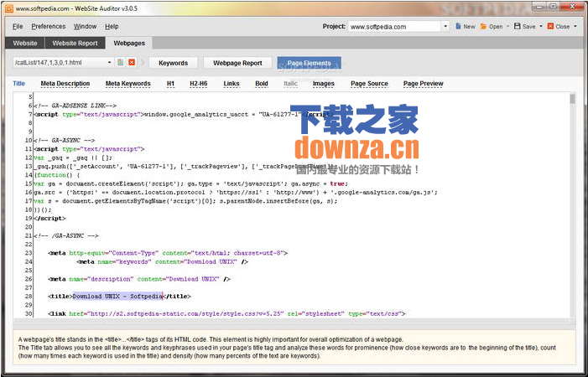
Task: Click the meta keywords line 'Download UNIX' on line 24
Action: click(163, 261)
